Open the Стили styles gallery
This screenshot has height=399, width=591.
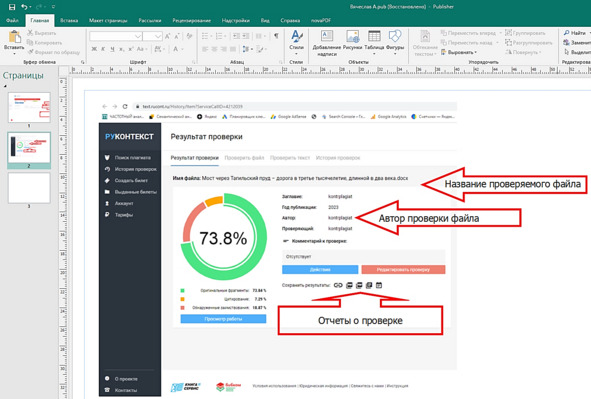(x=297, y=42)
